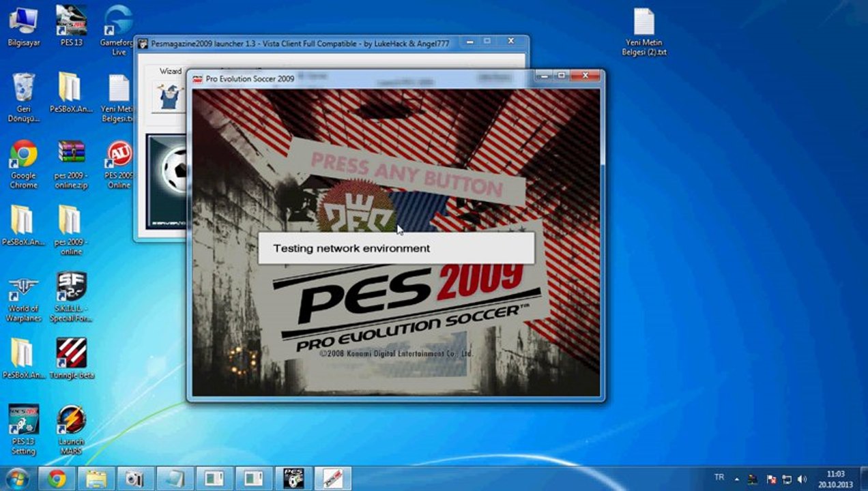Open the Gameforge Live shortcut

119,30
